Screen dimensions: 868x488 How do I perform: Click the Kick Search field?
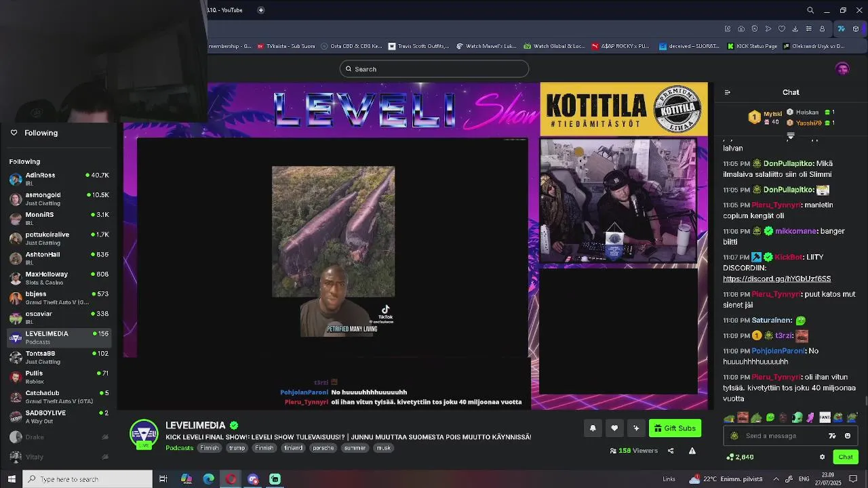434,69
